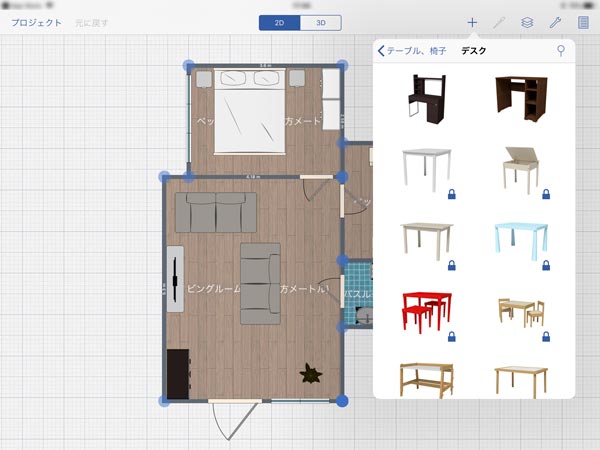Select the greyed-out pencil draw tool
This screenshot has height=450, width=600.
click(x=499, y=22)
